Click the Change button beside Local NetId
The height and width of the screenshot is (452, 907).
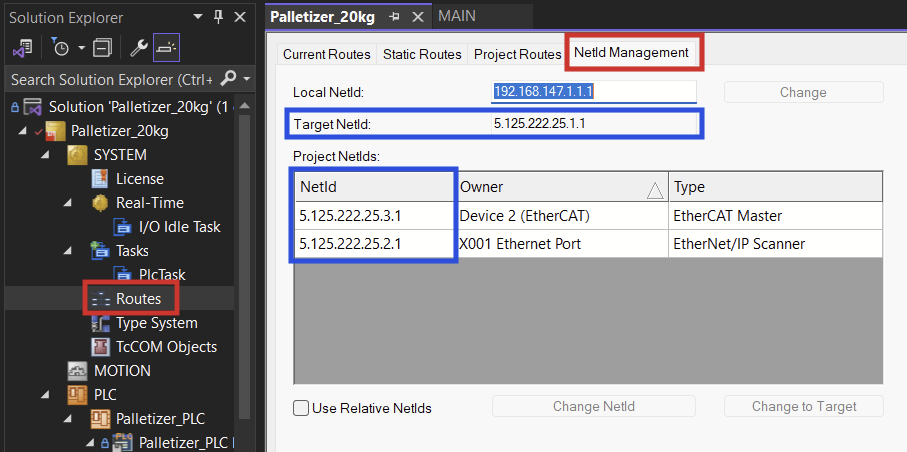803,92
